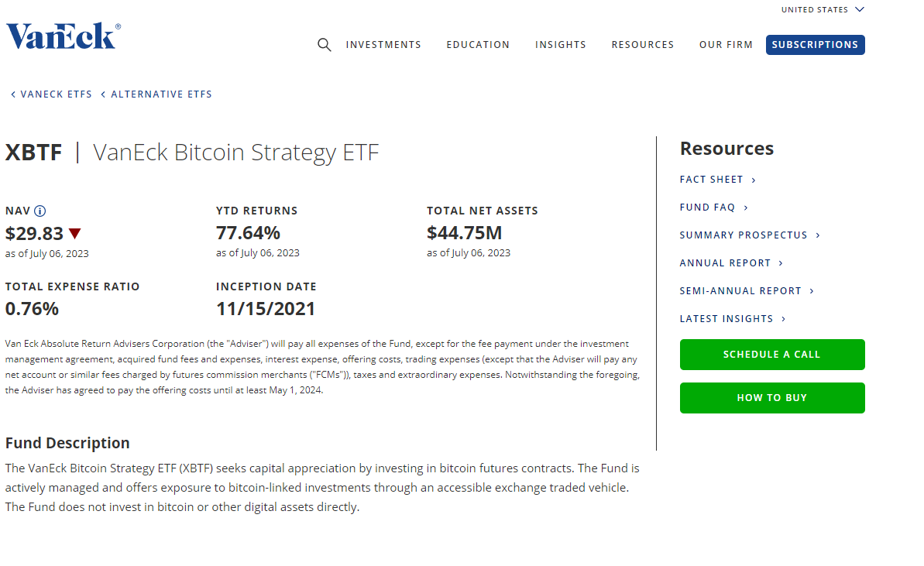The height and width of the screenshot is (566, 924).
Task: Open the Fact Sheet link
Action: (x=717, y=180)
